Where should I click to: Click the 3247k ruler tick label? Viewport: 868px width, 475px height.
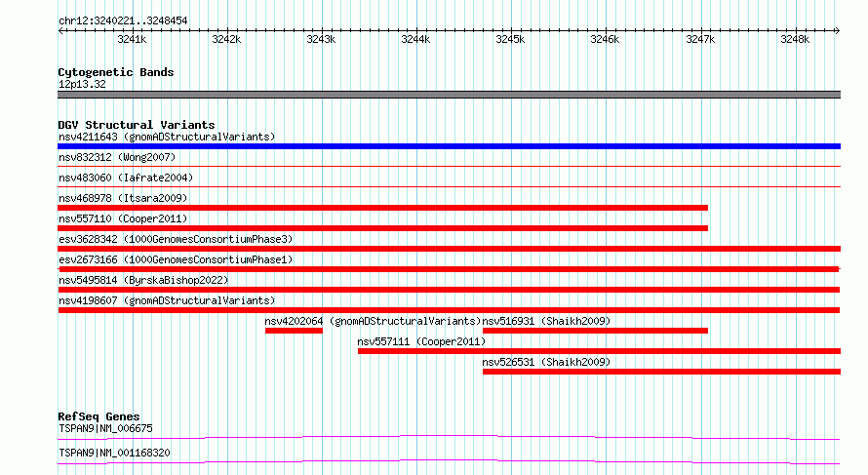[x=700, y=39]
